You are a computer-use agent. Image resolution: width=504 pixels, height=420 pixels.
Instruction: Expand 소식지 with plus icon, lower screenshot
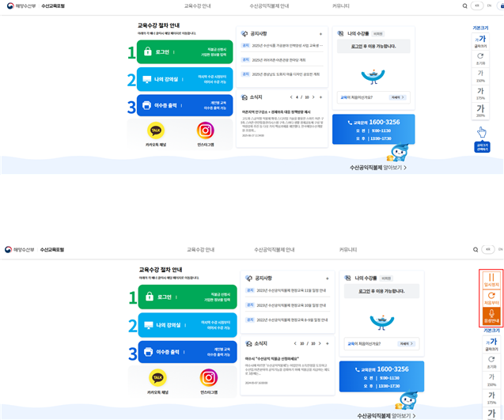pos(328,343)
